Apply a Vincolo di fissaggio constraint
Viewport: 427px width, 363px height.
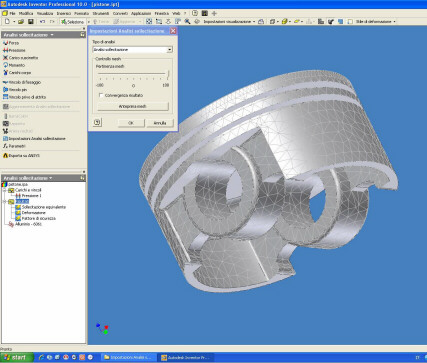pyautogui.click(x=22, y=82)
